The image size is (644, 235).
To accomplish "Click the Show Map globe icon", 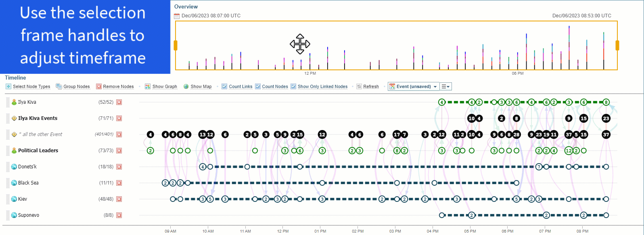I will point(186,86).
